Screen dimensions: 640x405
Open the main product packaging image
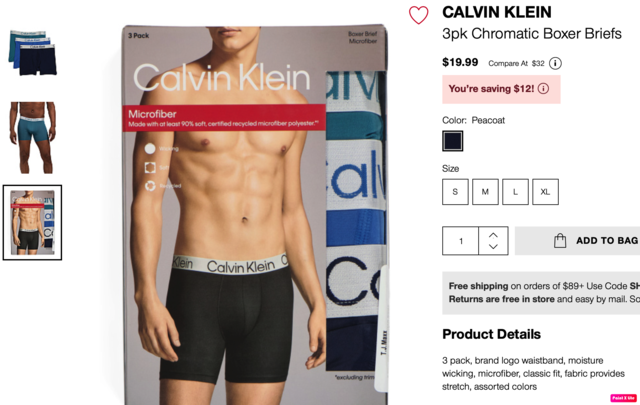255,215
